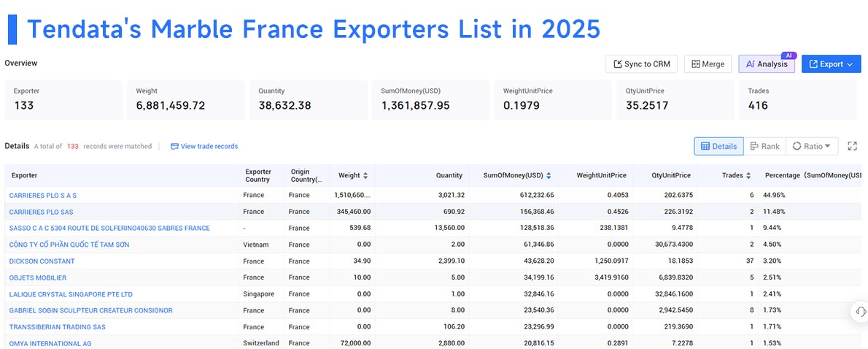Open exporter OBJETS MOBILIER

click(x=38, y=277)
